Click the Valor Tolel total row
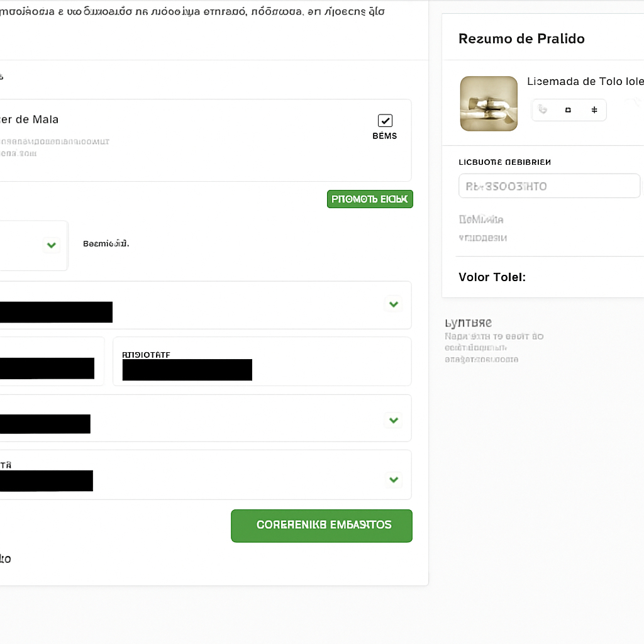Screen dimensions: 644x644 pos(492,277)
